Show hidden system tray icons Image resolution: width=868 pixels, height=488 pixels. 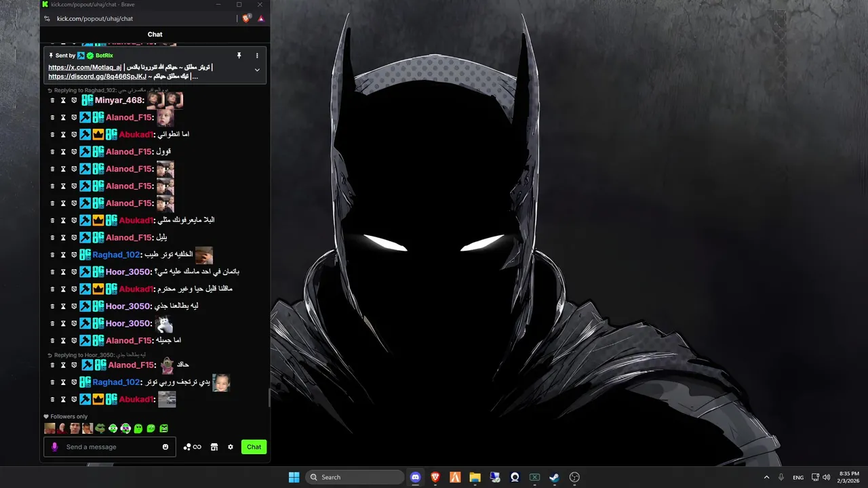[767, 477]
